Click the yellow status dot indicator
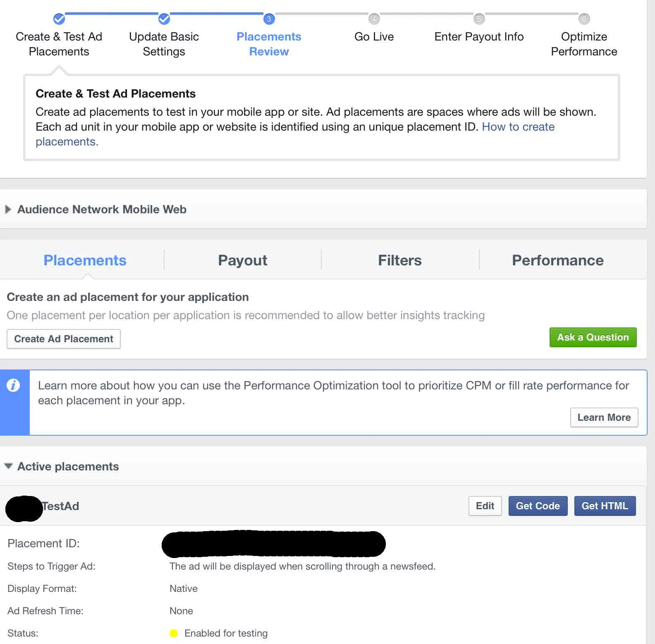Image resolution: width=655 pixels, height=644 pixels. [174, 633]
